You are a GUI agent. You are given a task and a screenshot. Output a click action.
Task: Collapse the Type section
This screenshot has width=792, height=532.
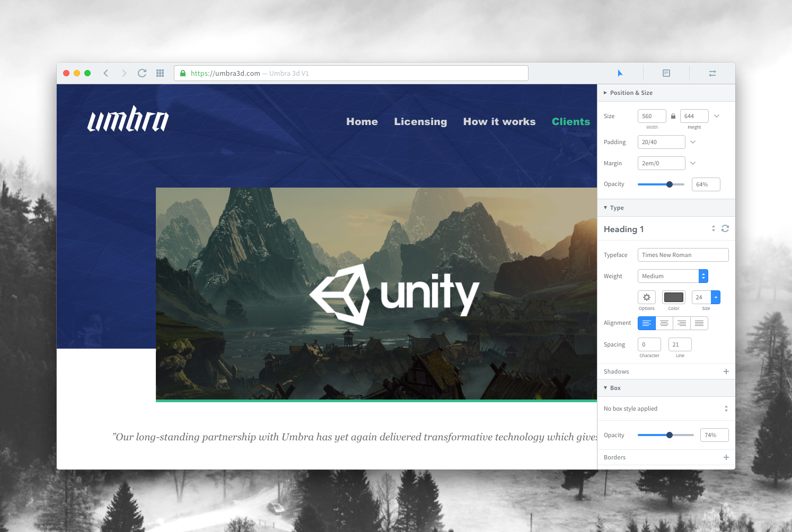coord(605,208)
